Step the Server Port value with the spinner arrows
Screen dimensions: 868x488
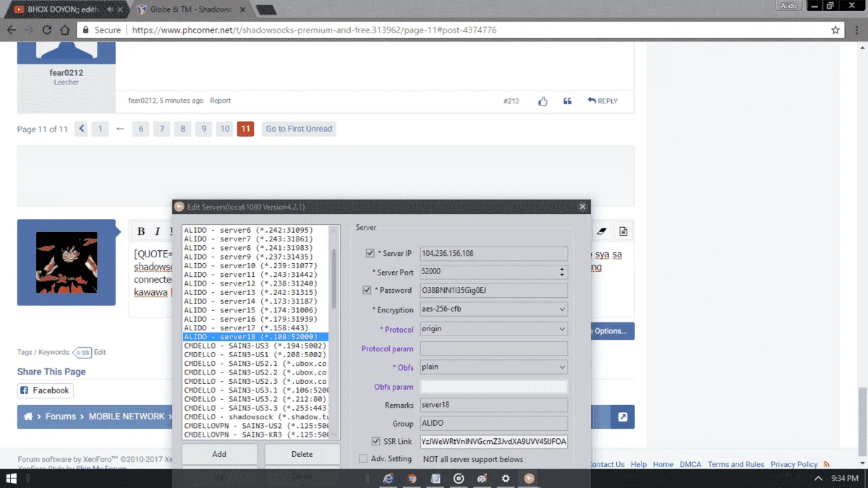click(x=562, y=272)
